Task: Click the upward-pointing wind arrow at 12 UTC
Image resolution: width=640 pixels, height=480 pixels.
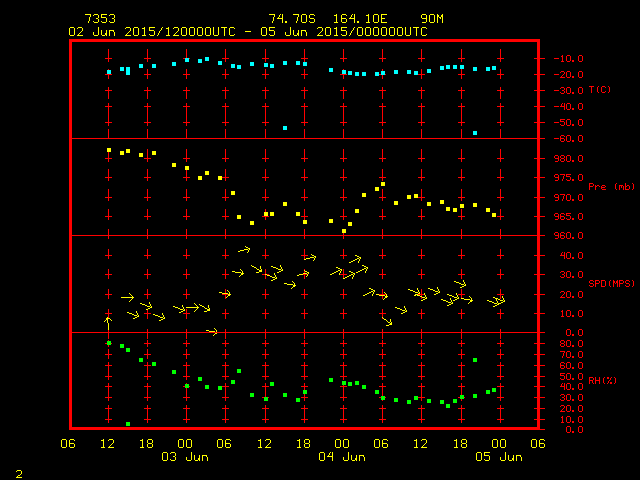Action: pos(108,322)
